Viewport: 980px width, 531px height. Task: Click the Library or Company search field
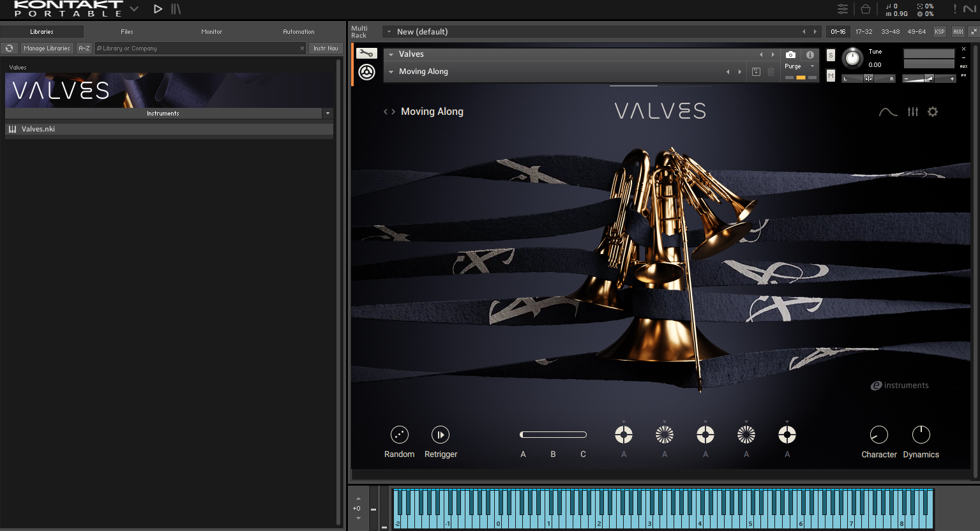(198, 49)
